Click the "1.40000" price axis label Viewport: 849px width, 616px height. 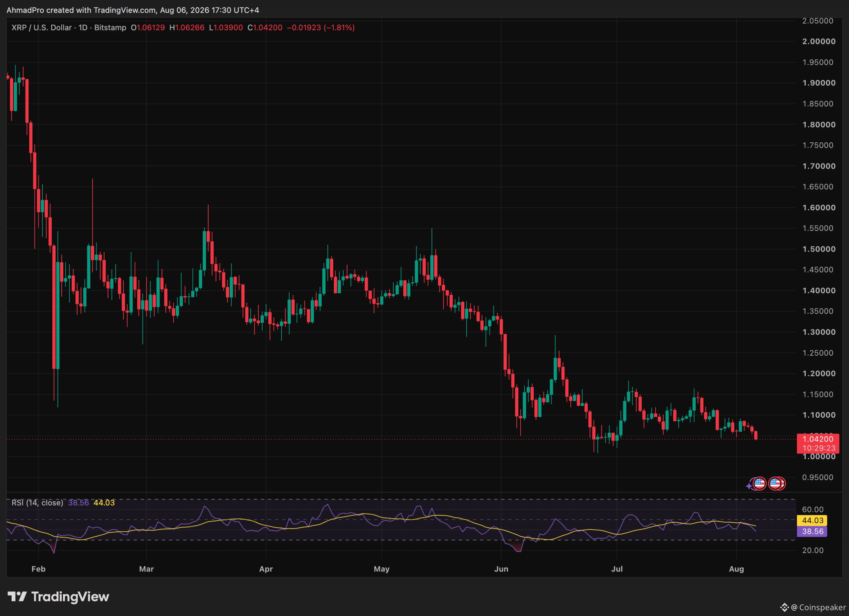pos(819,291)
